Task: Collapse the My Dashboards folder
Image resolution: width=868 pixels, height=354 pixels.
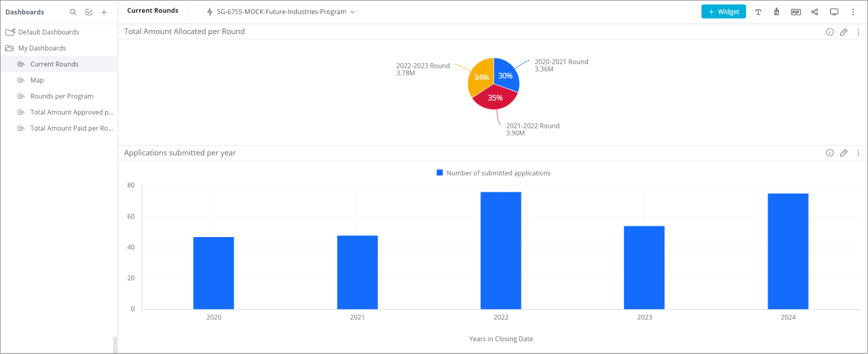Action: 42,48
